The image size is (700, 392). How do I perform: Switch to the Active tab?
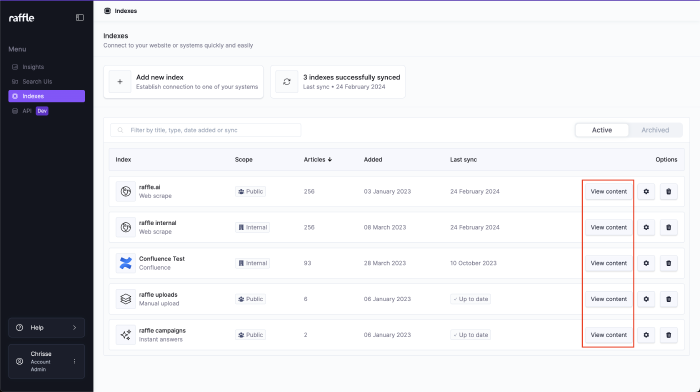point(602,130)
